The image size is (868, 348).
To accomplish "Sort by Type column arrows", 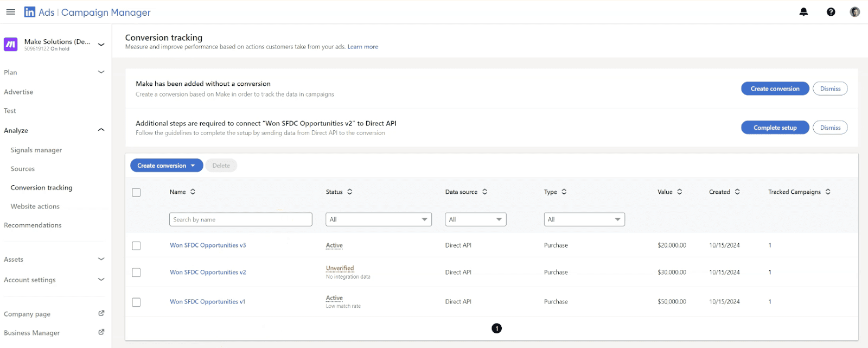I will coord(564,192).
